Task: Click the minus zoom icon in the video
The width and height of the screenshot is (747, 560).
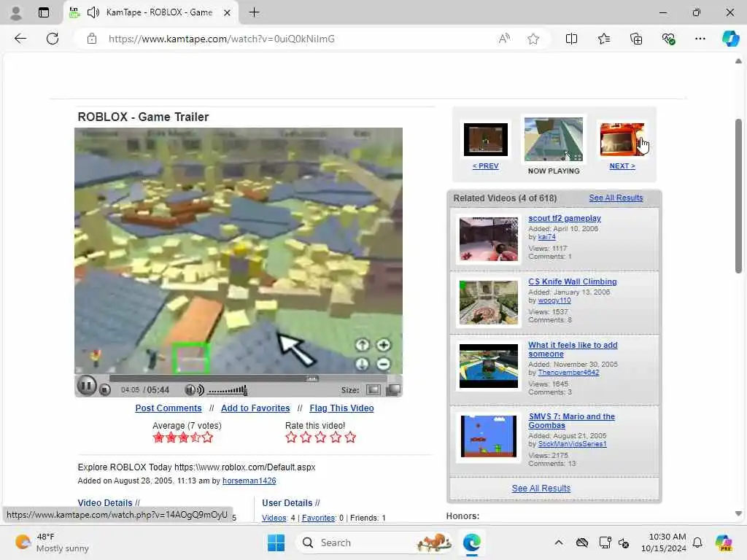Action: click(384, 365)
